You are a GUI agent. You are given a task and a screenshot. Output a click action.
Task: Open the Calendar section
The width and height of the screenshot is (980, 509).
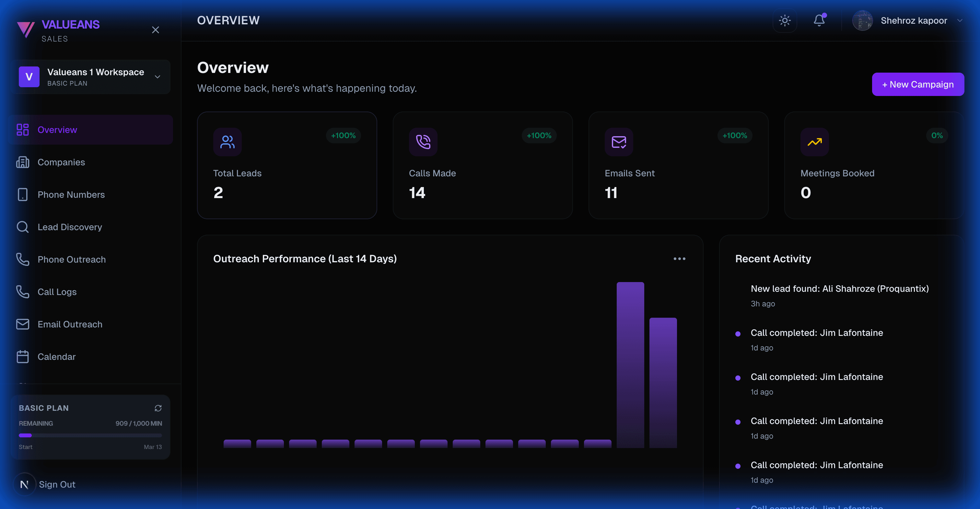[x=56, y=357]
